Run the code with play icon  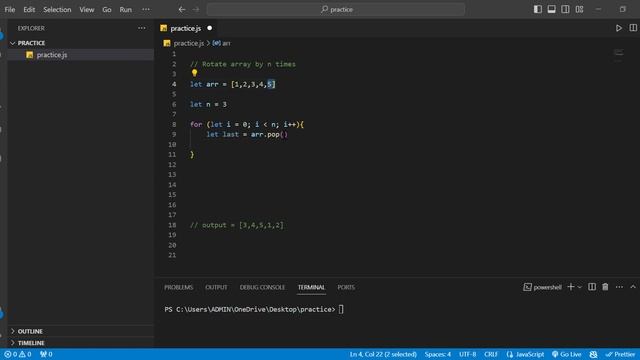[619, 28]
